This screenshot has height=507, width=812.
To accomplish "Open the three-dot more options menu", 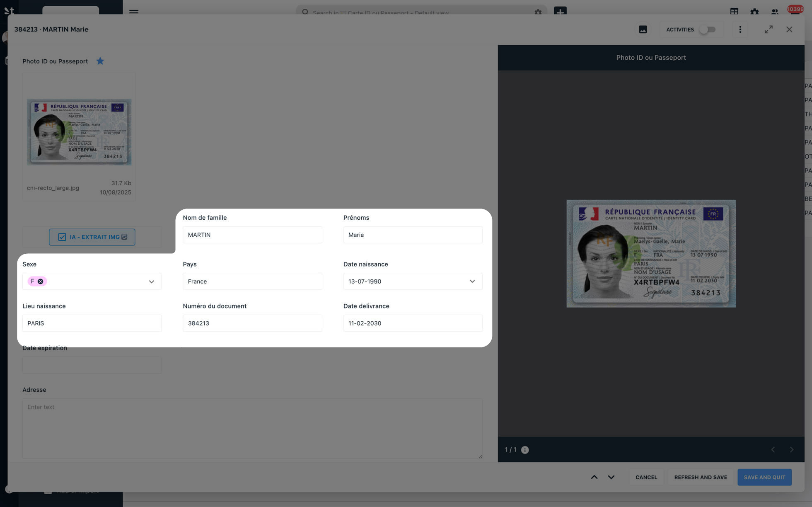I will coord(740,29).
